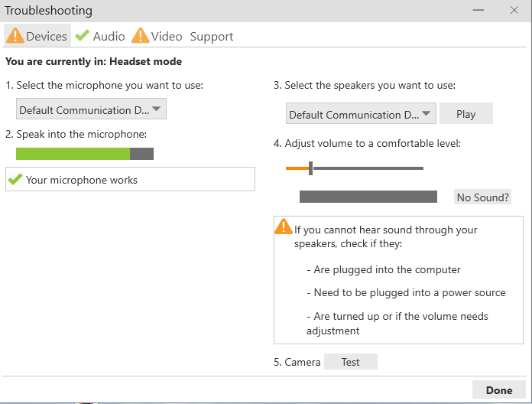Screen dimensions: 532x404
Task: Click the Devices warning triangle icon
Action: pyautogui.click(x=15, y=36)
